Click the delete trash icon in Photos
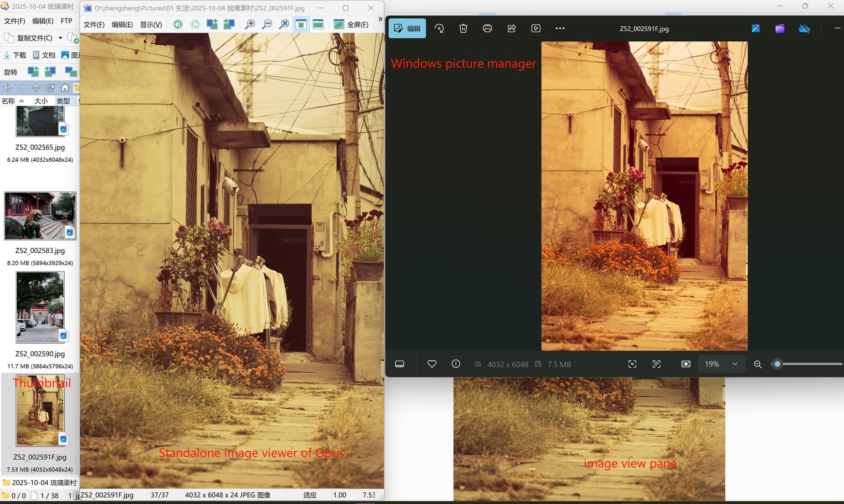844x504 pixels. [463, 29]
